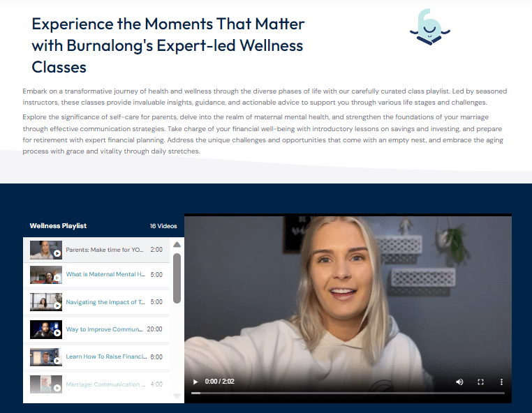Click the playlist scrollbar thumb
The height and width of the screenshot is (413, 532).
177,278
